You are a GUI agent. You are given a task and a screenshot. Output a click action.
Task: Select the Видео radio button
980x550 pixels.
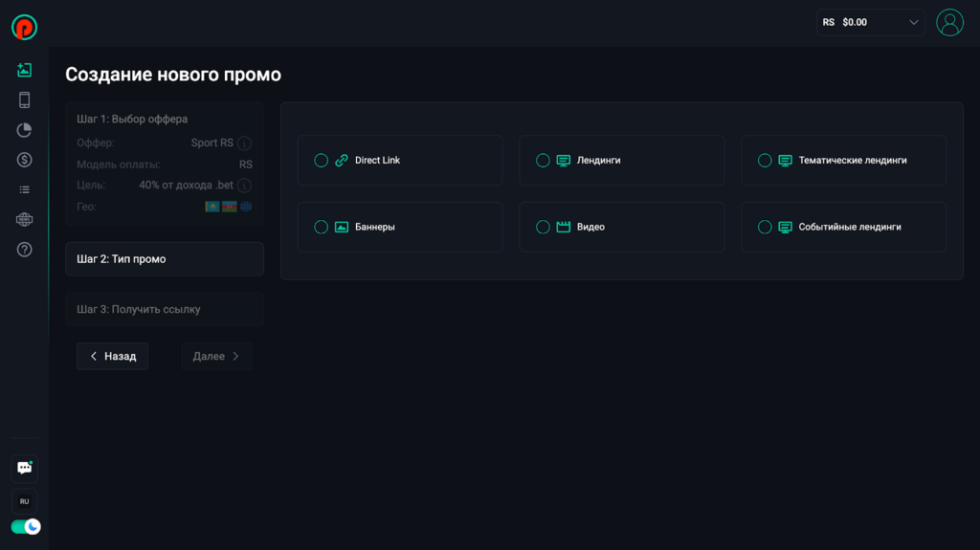[543, 227]
